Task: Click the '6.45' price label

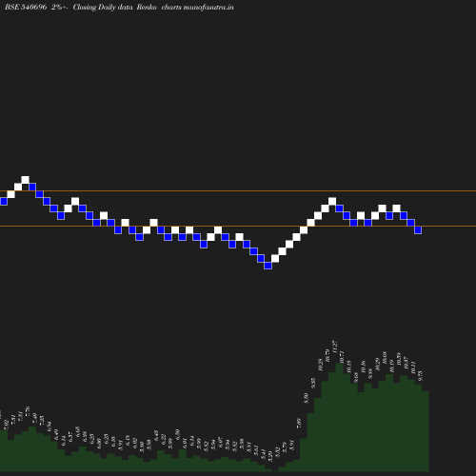Action: 156,436
